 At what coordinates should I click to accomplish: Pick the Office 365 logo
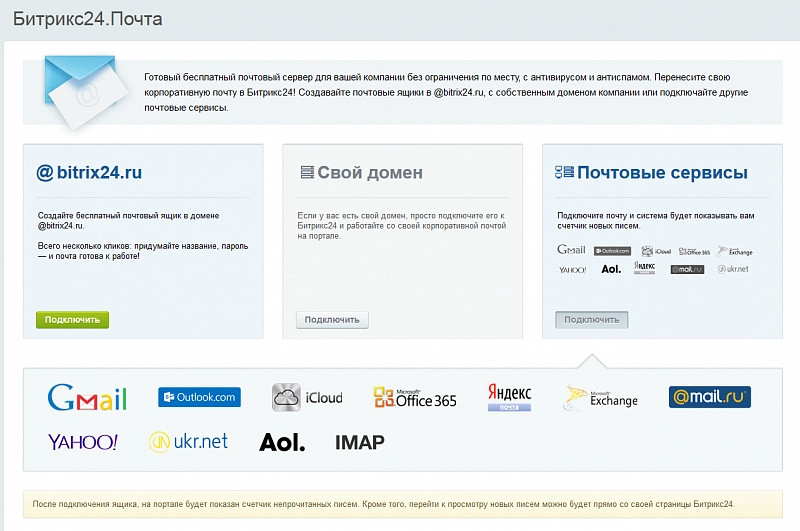(x=415, y=397)
